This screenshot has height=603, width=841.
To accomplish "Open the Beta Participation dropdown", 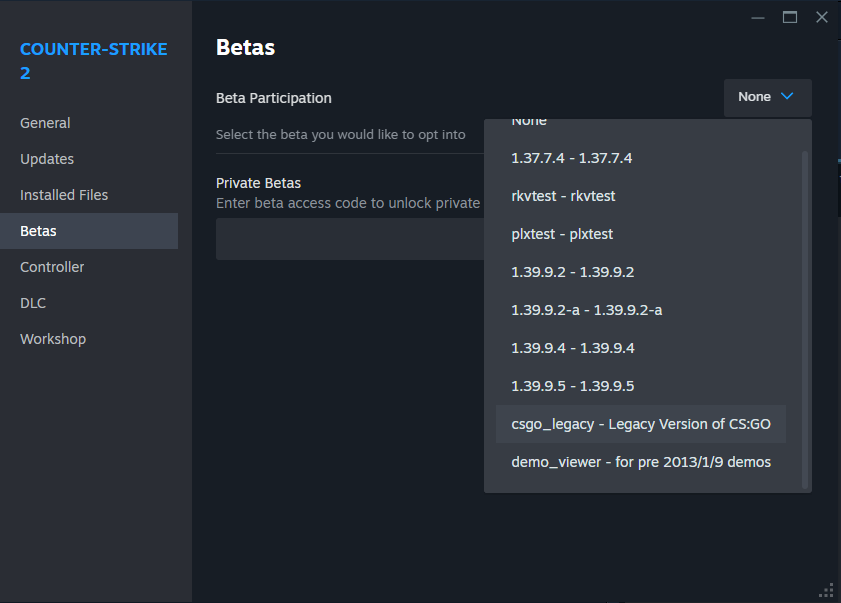I will pyautogui.click(x=767, y=97).
